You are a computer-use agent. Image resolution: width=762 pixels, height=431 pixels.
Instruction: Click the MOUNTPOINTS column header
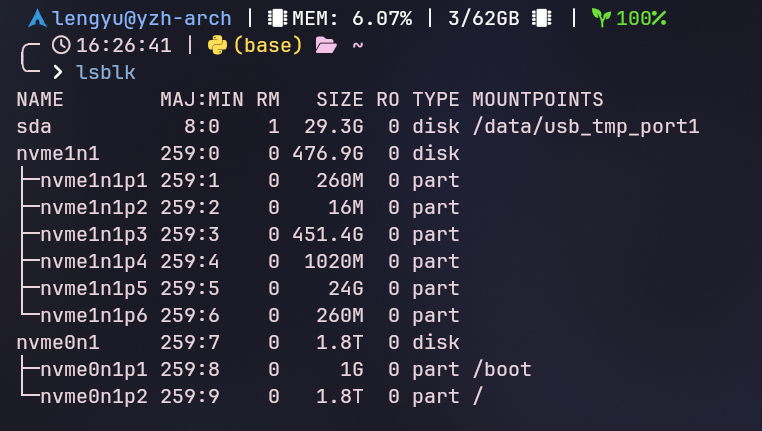tap(538, 100)
